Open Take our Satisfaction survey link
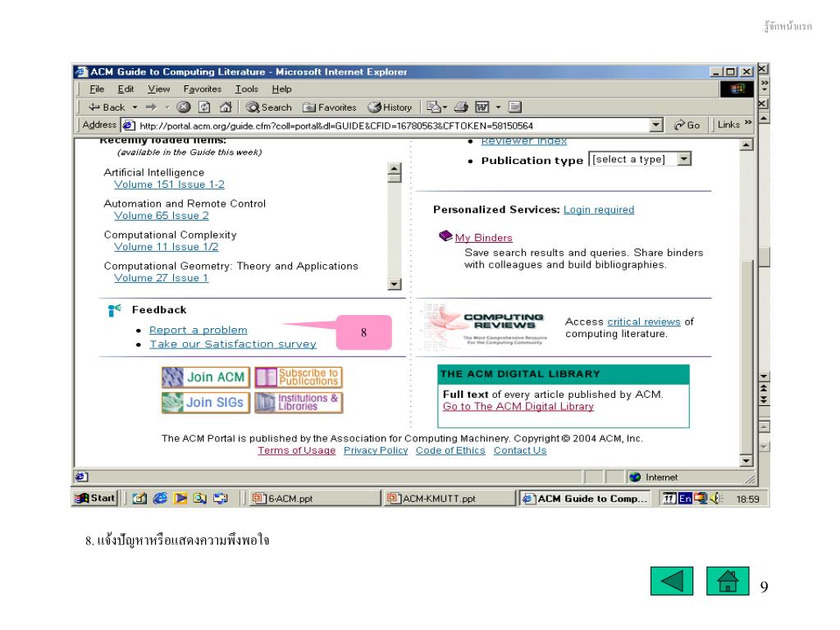 [x=232, y=344]
